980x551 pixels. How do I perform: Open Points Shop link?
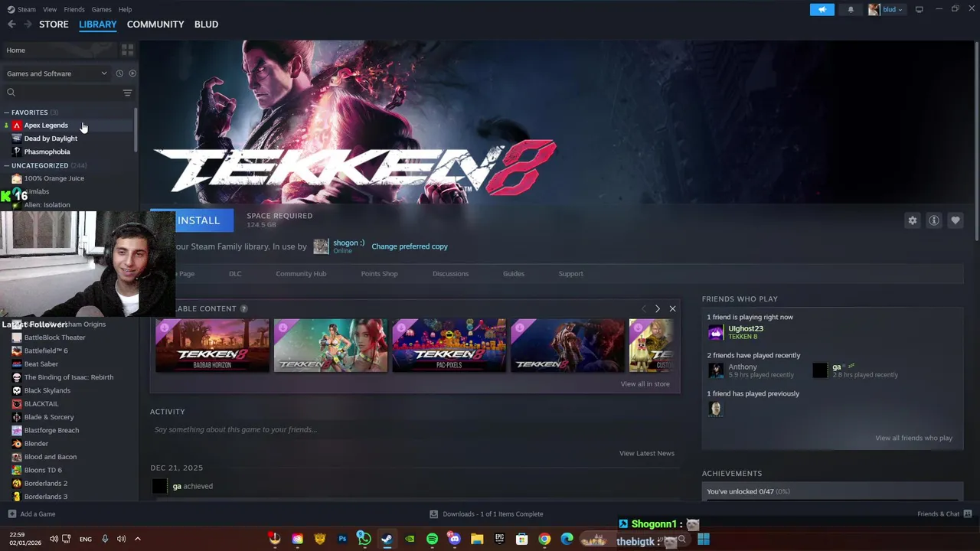(379, 274)
